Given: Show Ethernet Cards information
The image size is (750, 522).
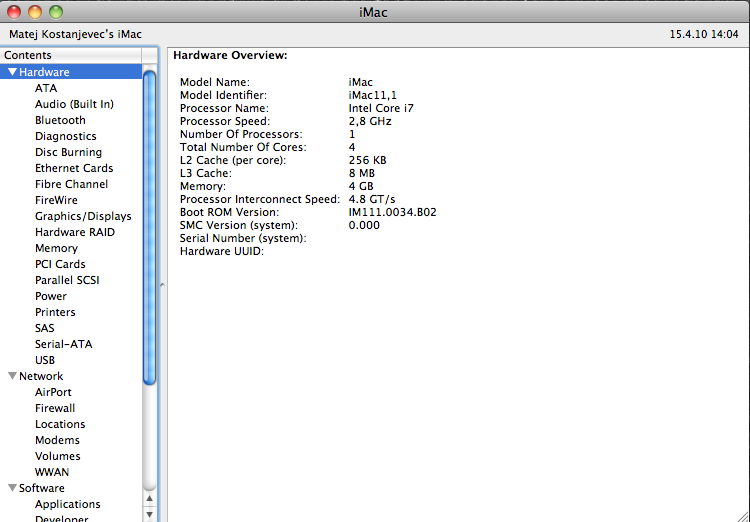Looking at the screenshot, I should pyautogui.click(x=74, y=168).
